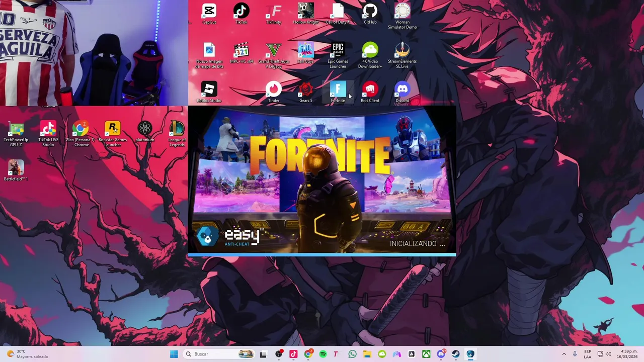Select the 4K Video Downloader+ icon

point(370,55)
